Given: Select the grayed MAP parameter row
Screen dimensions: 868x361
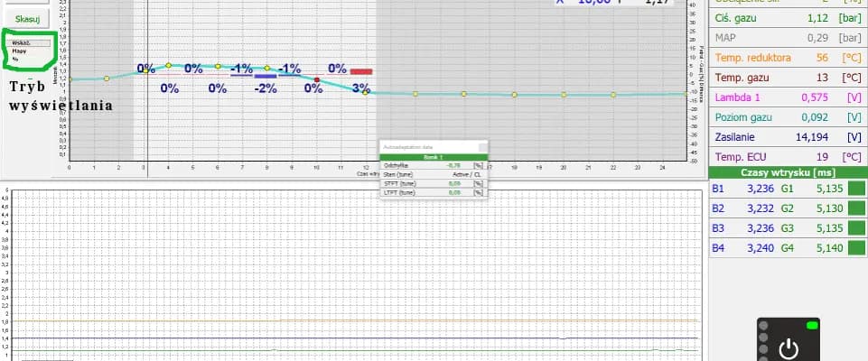Looking at the screenshot, I should coord(788,37).
